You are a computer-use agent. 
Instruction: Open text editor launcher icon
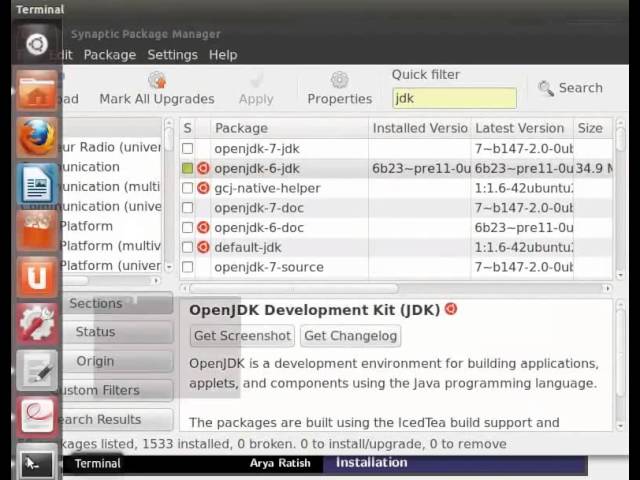click(37, 370)
